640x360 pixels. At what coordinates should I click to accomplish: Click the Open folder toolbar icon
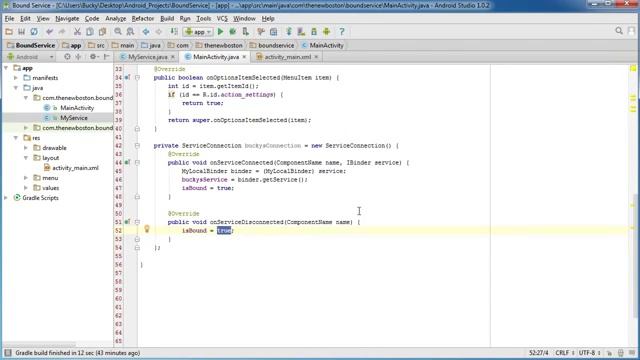9,31
